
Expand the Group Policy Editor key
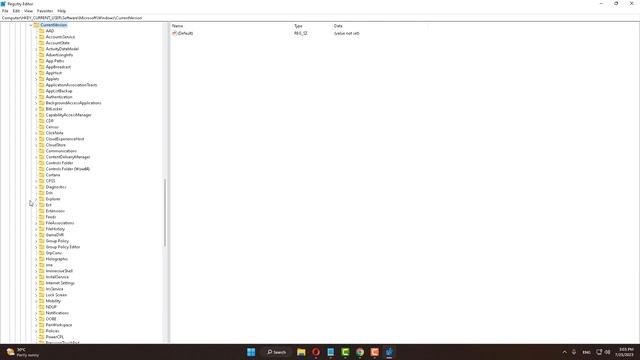tap(36, 247)
